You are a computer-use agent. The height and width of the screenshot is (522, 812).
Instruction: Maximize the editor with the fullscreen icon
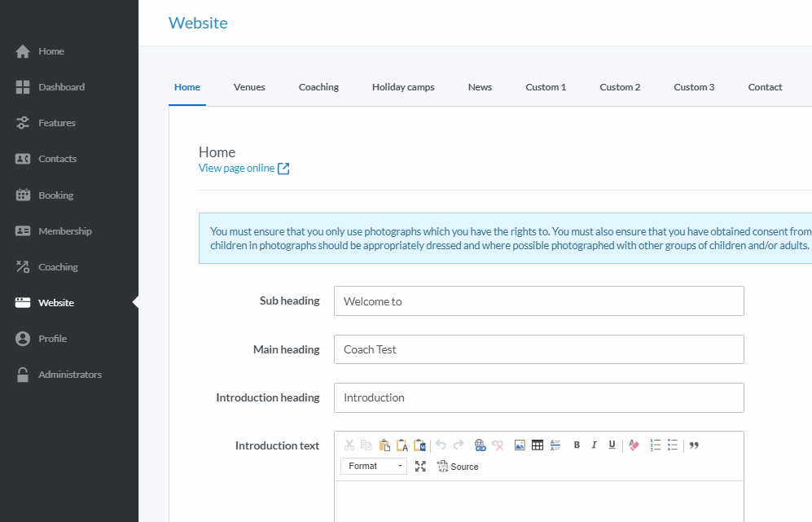click(420, 467)
